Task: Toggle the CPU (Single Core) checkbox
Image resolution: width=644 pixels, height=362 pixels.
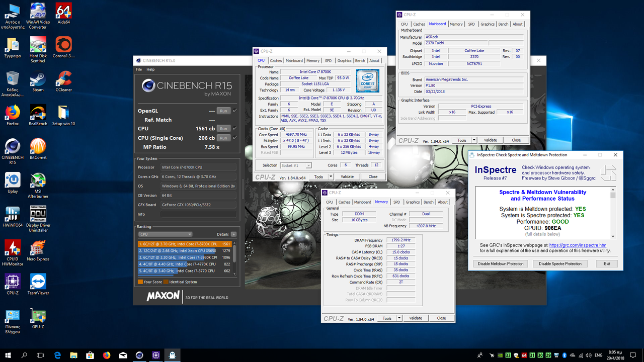Action: coord(235,137)
